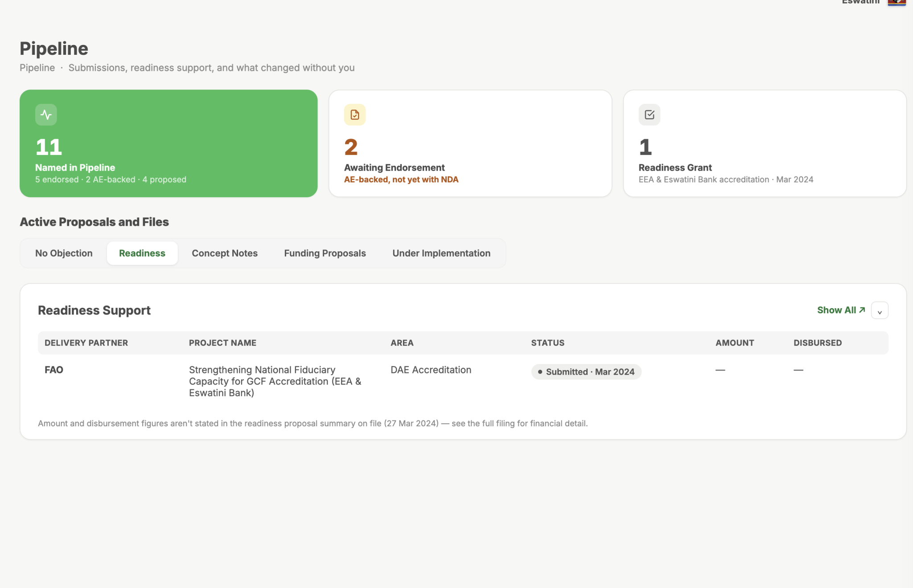Click the Strengthening National Fiduciary Capacity project name
The height and width of the screenshot is (588, 913).
tap(275, 381)
